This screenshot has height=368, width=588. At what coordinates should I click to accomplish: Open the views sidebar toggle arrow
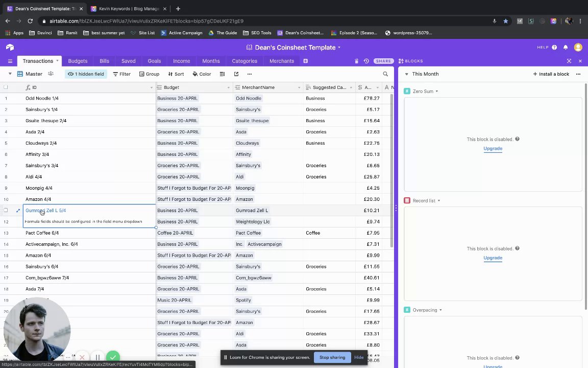(10, 74)
